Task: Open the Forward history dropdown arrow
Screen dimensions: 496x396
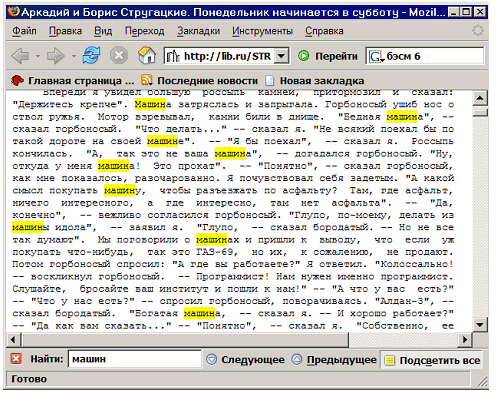Action: 74,56
